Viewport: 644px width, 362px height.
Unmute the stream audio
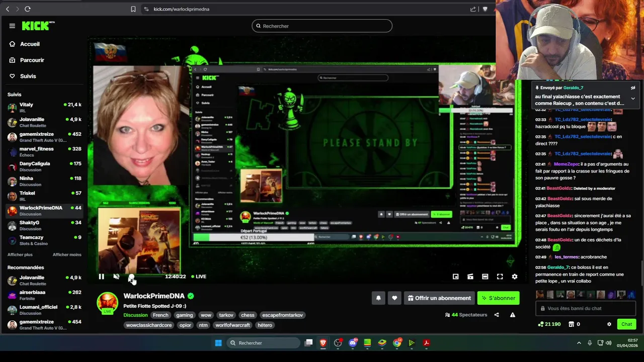pos(116,277)
